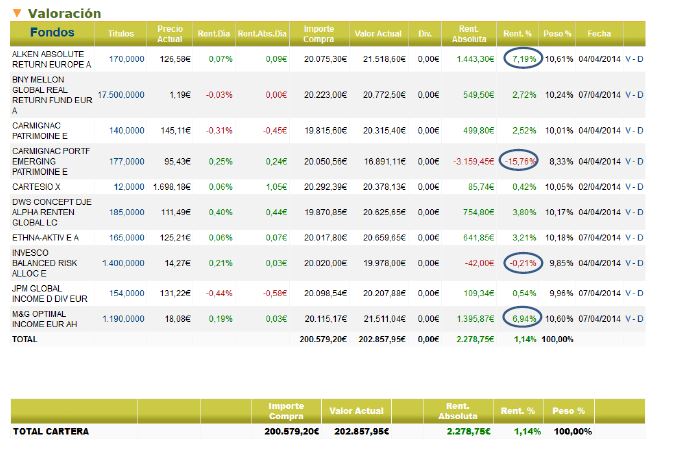673x450 pixels.
Task: Select the ETHNA-AKTIV E A fund name
Action: click(45, 237)
